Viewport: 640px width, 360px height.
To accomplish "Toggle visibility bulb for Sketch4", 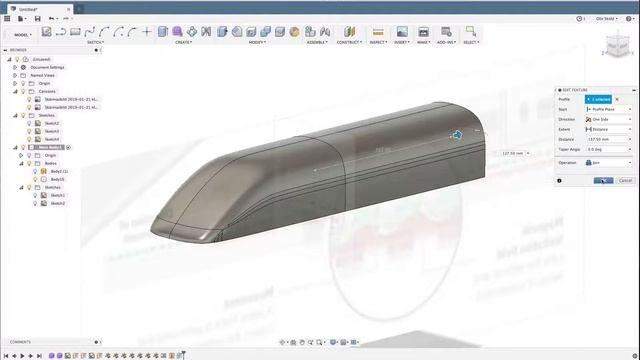I will click(x=29, y=139).
